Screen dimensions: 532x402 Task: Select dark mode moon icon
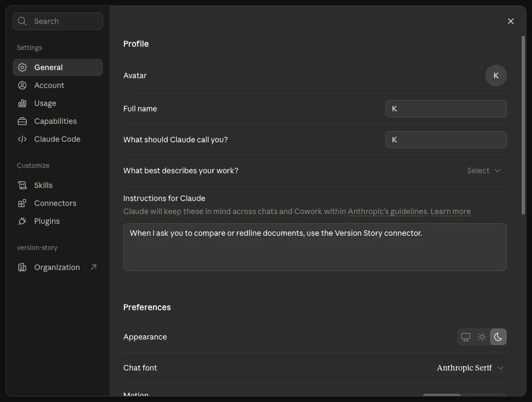(x=498, y=337)
